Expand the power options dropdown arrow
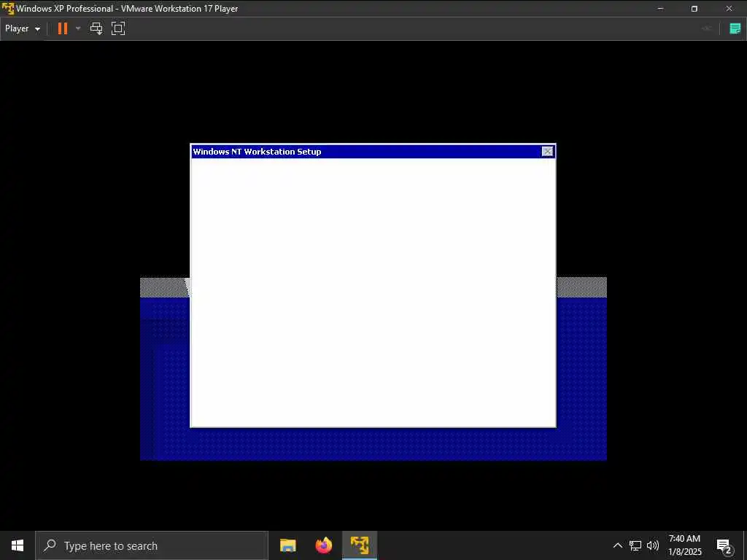Screen dimensions: 747x560 pos(78,28)
